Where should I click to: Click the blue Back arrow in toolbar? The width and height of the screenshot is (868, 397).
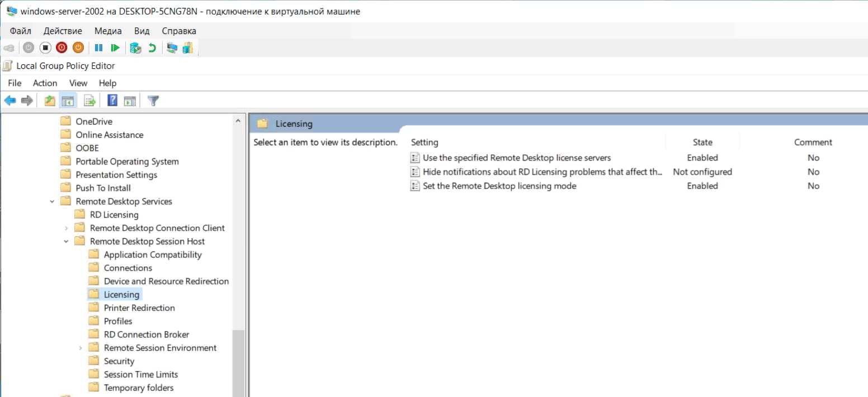(x=10, y=101)
